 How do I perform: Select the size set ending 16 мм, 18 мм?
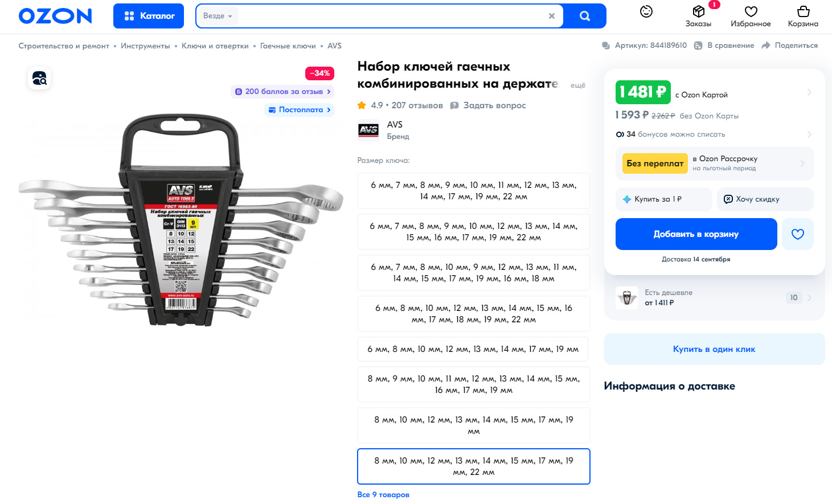point(473,273)
